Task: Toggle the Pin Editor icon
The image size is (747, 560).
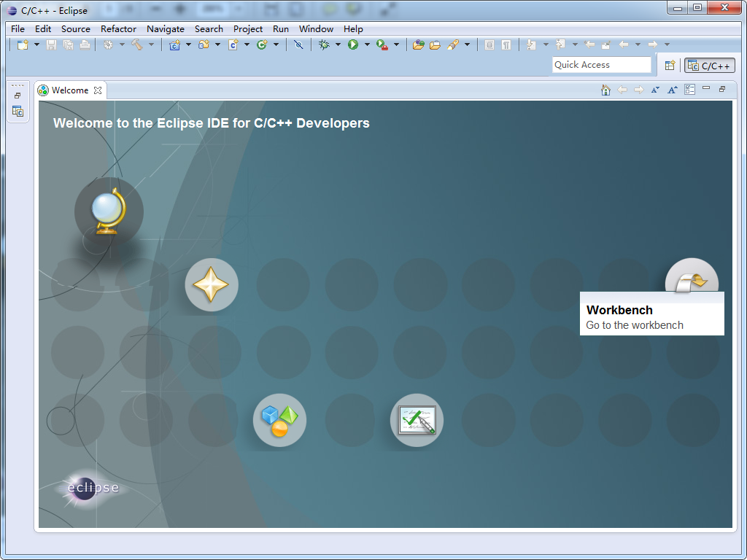Action: [x=606, y=44]
